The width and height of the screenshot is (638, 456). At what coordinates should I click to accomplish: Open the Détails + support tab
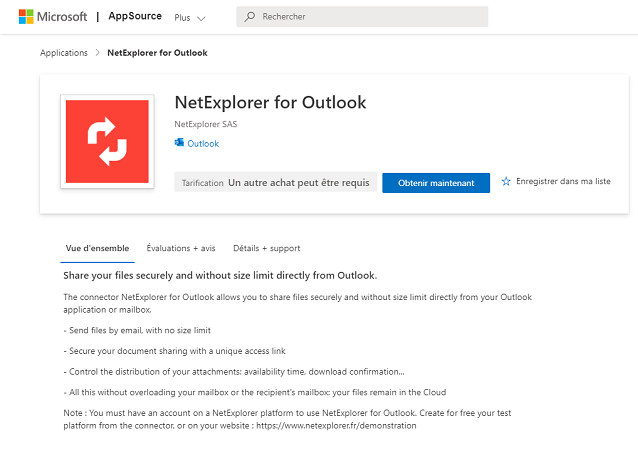pos(267,248)
